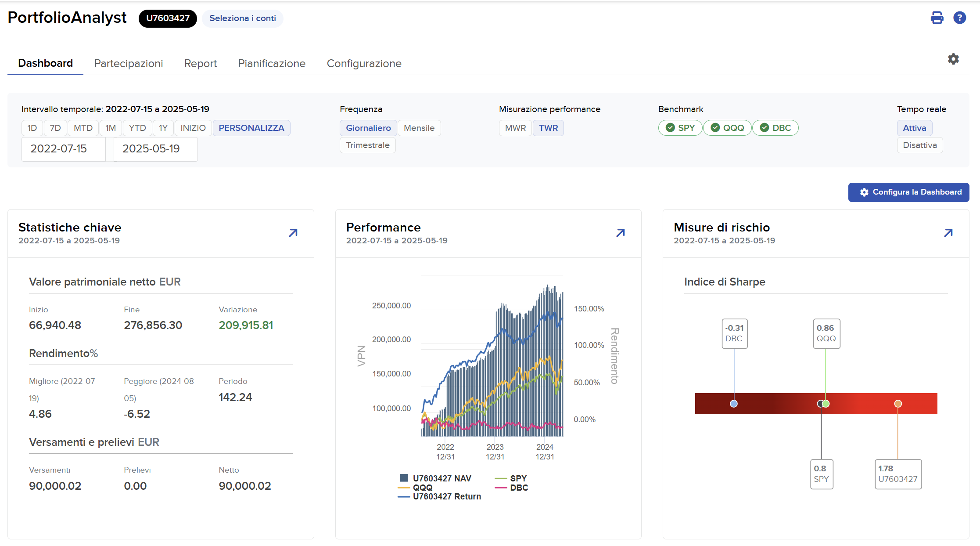Image resolution: width=980 pixels, height=546 pixels.
Task: Go to Pianificazione tab
Action: 272,64
